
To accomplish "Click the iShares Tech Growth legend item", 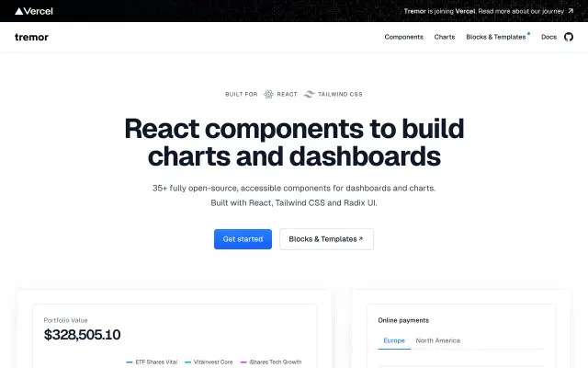I will click(271, 362).
